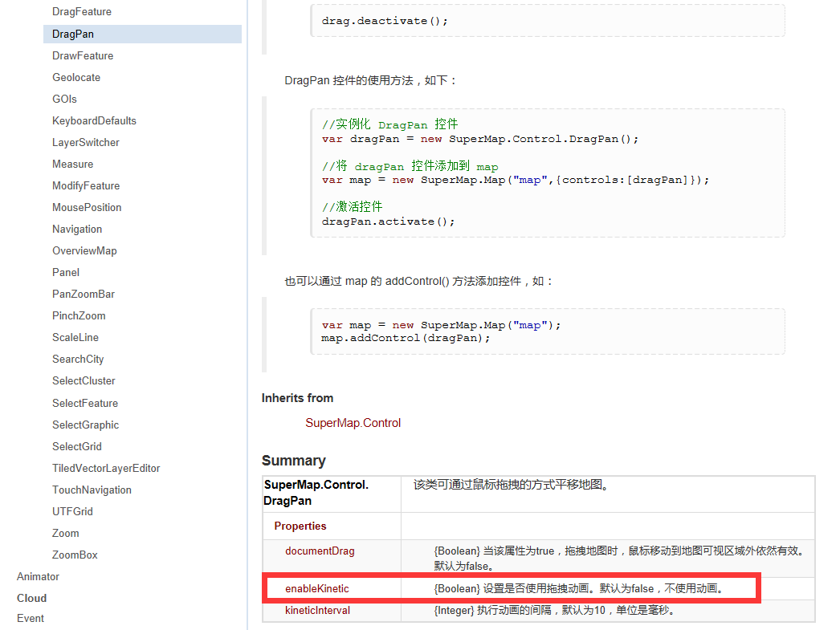The height and width of the screenshot is (630, 840).
Task: Click the documentDrag Boolean description text
Action: pos(619,559)
